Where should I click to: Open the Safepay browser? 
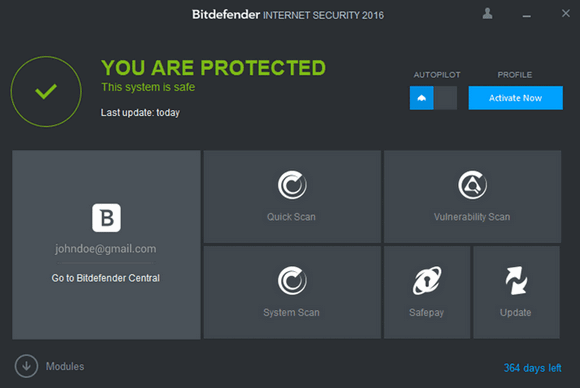[x=427, y=292]
